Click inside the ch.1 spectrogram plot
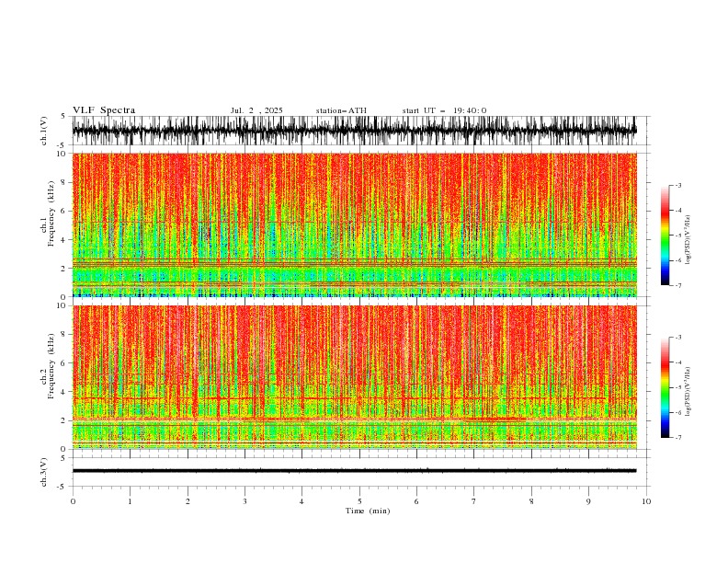Screen dimensions: 728x563 pyautogui.click(x=354, y=224)
